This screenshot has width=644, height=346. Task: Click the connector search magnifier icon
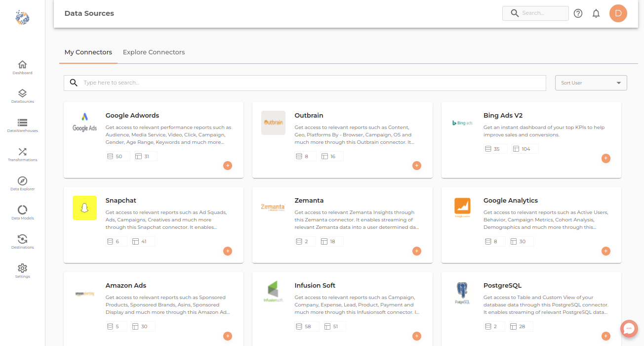click(x=74, y=83)
